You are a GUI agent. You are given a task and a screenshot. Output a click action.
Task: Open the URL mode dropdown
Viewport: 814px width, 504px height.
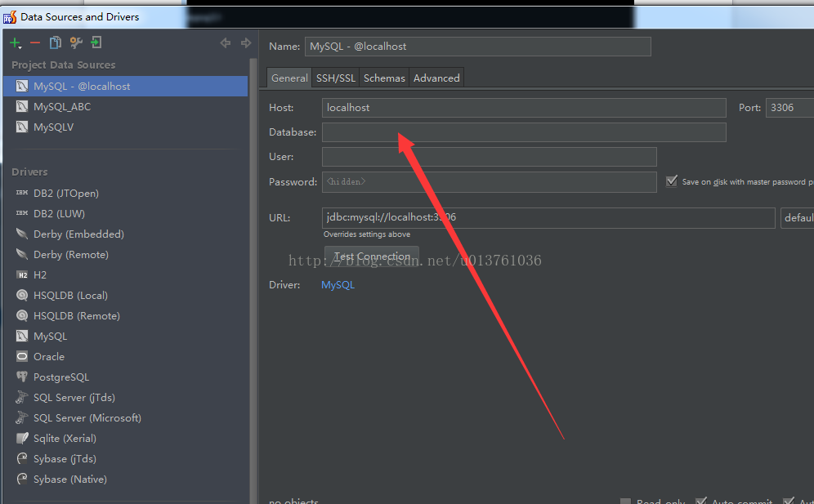pyautogui.click(x=798, y=217)
